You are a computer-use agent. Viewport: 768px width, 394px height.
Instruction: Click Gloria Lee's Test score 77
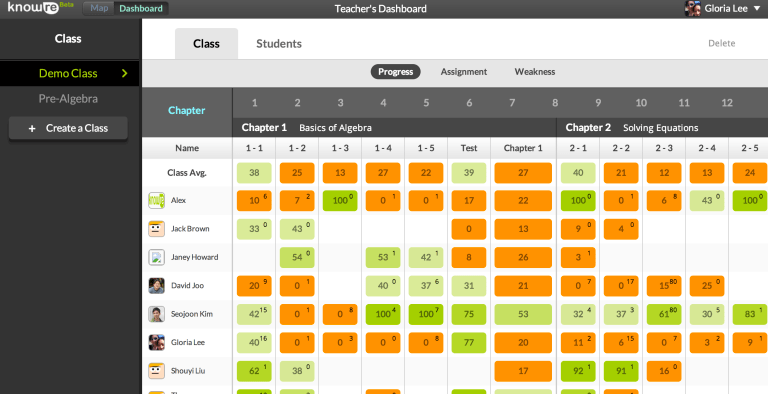click(469, 343)
